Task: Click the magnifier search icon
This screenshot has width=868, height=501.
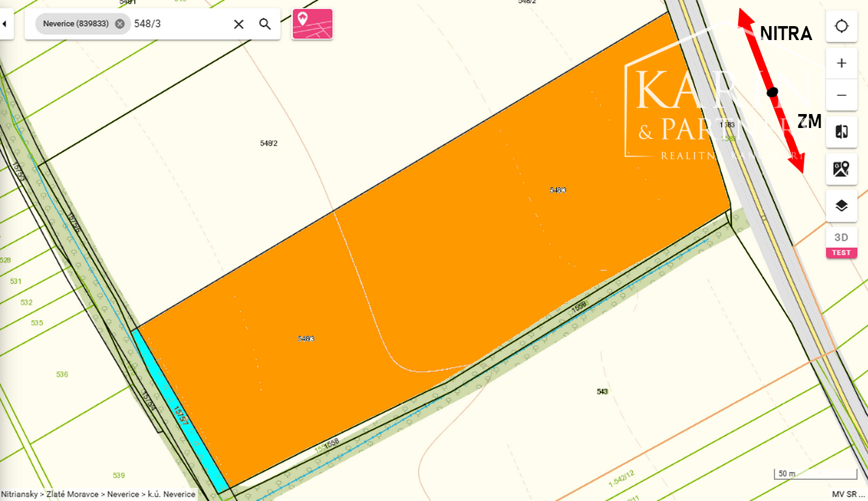Action: [x=264, y=24]
